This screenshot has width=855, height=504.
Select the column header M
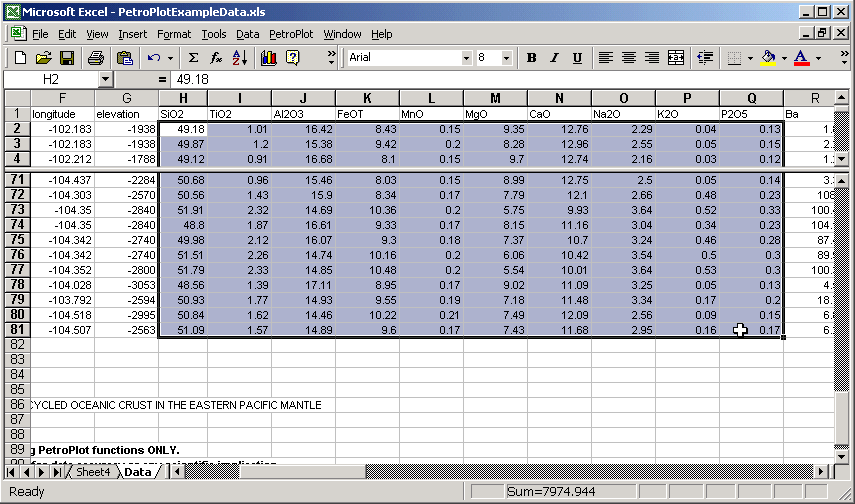(495, 98)
